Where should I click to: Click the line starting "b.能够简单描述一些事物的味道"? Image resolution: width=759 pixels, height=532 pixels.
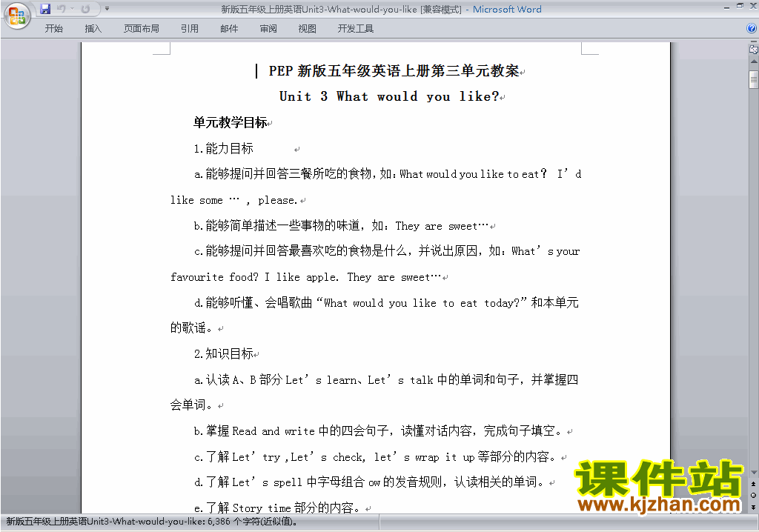click(341, 225)
